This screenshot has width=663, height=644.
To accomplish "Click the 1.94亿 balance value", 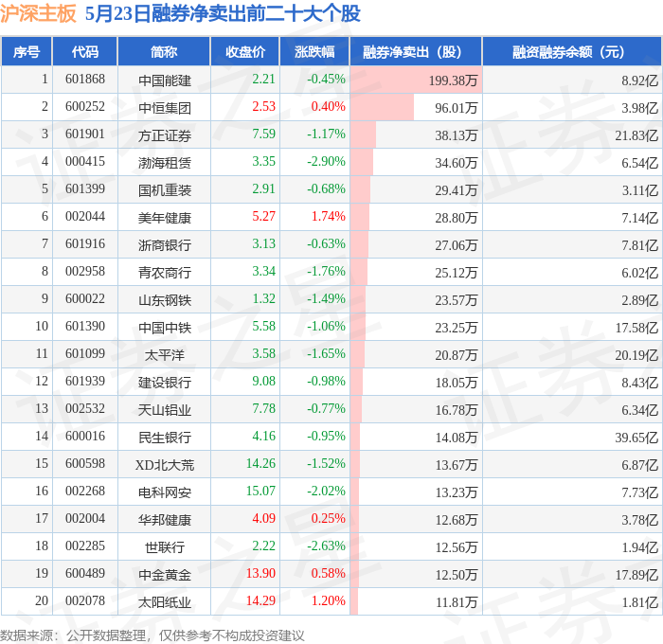I will (x=639, y=547).
